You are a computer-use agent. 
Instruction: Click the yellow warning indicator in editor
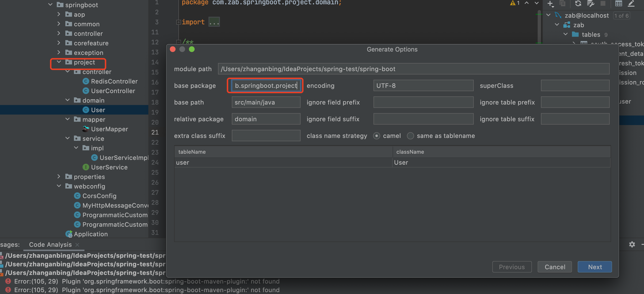[x=513, y=3]
